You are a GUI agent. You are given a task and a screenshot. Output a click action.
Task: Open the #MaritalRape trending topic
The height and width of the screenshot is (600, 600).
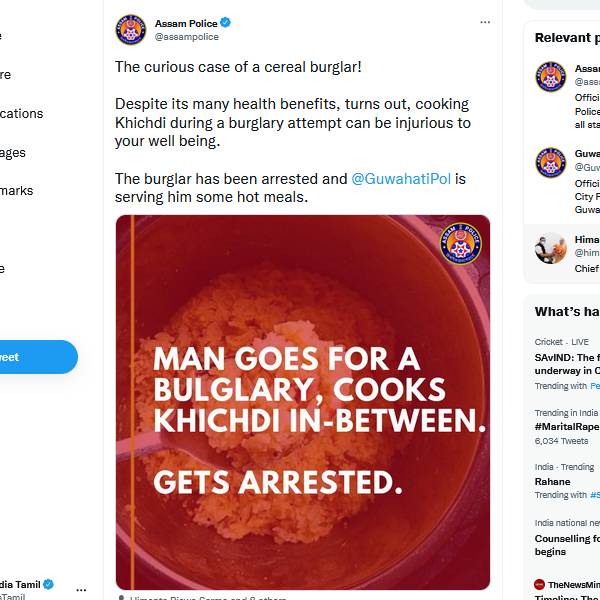567,426
